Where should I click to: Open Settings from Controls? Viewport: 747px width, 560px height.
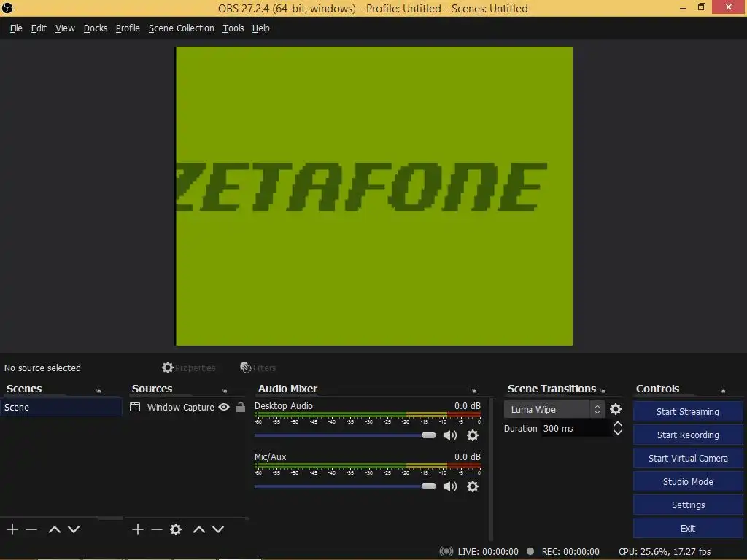click(x=687, y=505)
